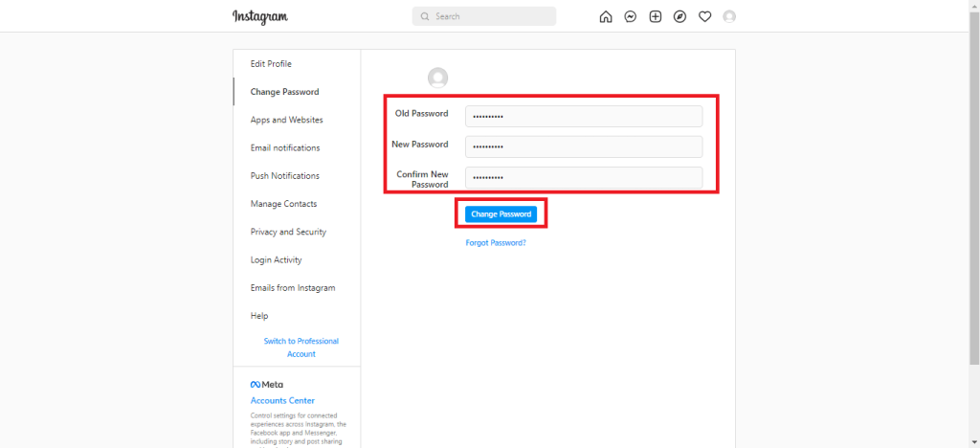
Task: Open Login Activity page
Action: click(277, 260)
